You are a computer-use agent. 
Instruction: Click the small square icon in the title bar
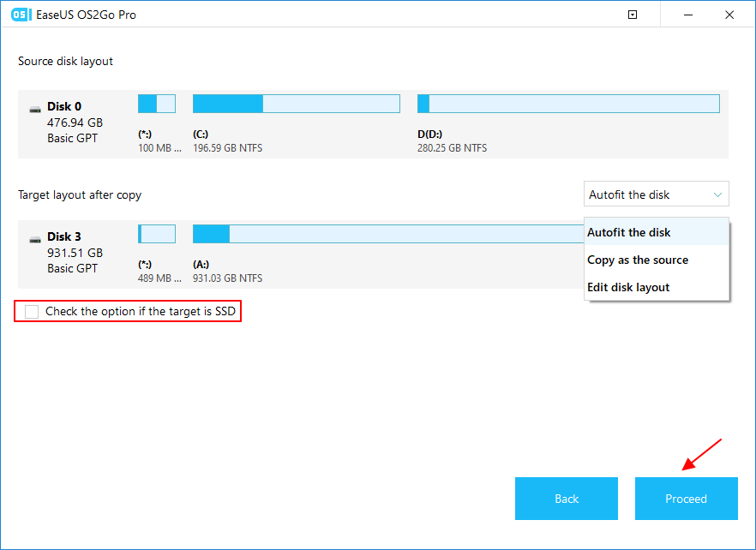632,15
